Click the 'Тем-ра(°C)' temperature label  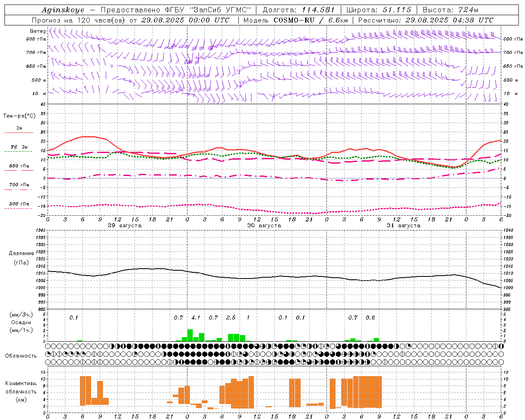(x=19, y=116)
